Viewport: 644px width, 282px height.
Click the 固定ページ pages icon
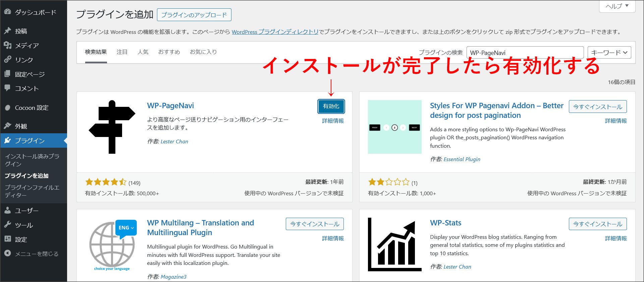(7, 74)
